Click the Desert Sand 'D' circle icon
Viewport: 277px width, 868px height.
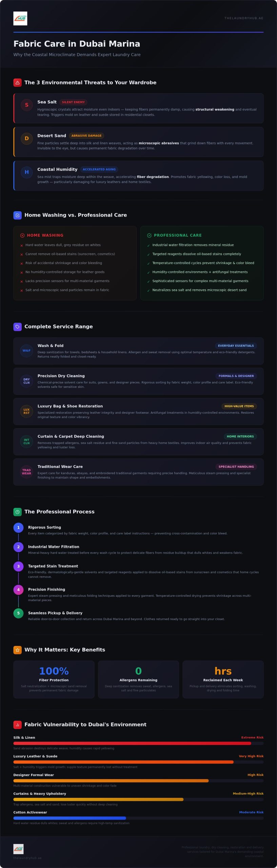click(x=27, y=139)
